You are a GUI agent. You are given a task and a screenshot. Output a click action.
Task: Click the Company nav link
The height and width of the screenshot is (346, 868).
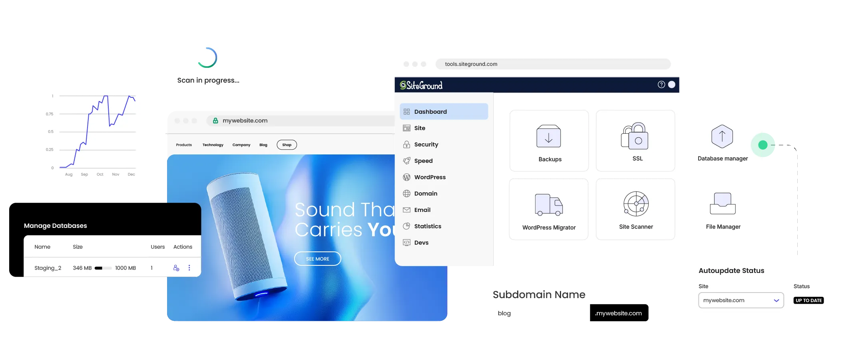[x=241, y=145]
